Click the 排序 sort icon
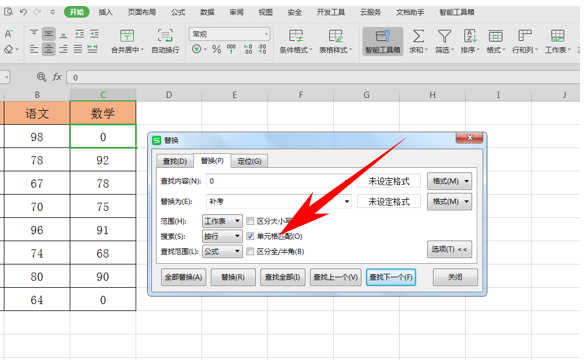Image resolution: width=584 pixels, height=360 pixels. tap(470, 36)
